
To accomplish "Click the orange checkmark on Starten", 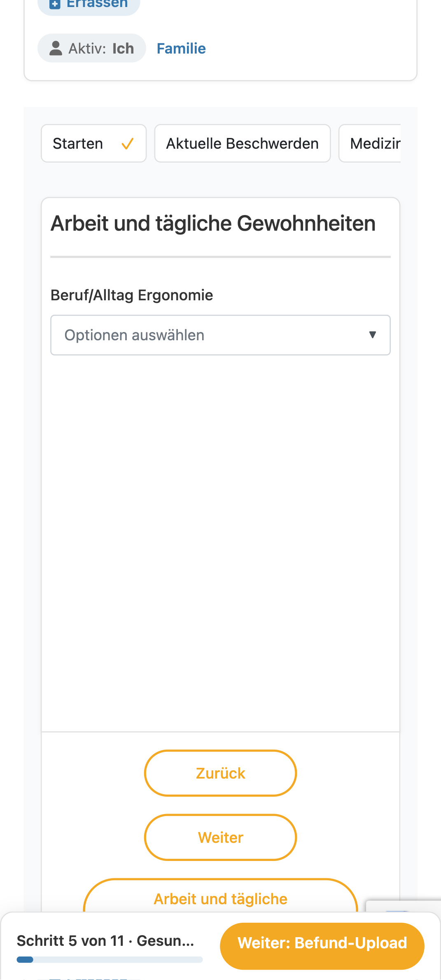I will pyautogui.click(x=128, y=144).
